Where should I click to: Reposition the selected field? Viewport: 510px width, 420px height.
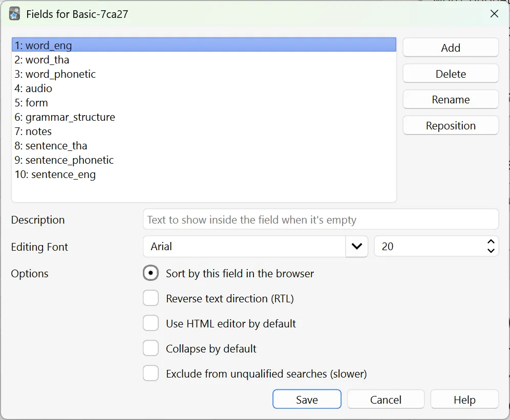point(450,125)
